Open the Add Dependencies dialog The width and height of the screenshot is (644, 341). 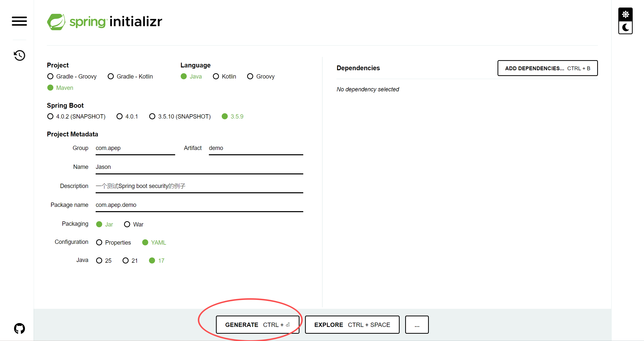pyautogui.click(x=547, y=68)
